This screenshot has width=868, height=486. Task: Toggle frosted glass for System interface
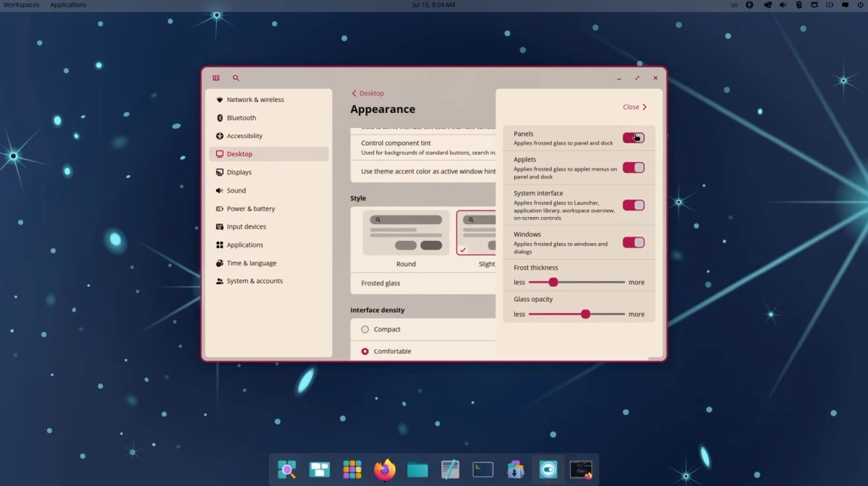(634, 205)
